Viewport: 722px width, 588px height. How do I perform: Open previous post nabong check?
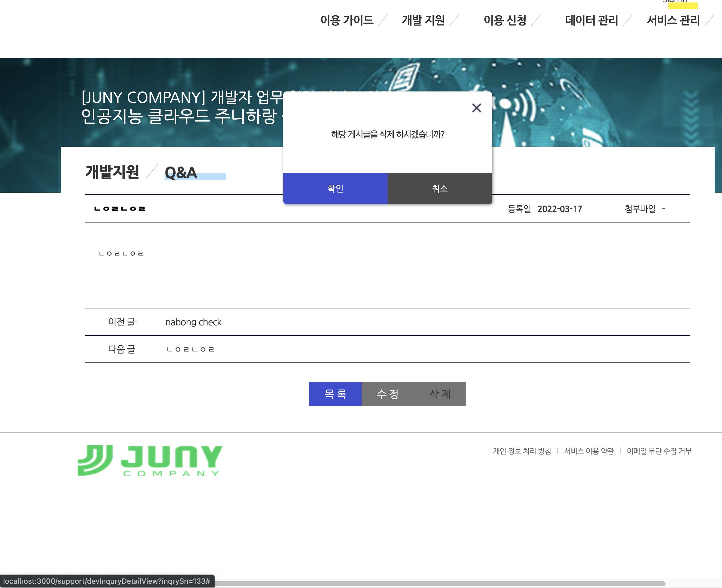[x=193, y=322]
